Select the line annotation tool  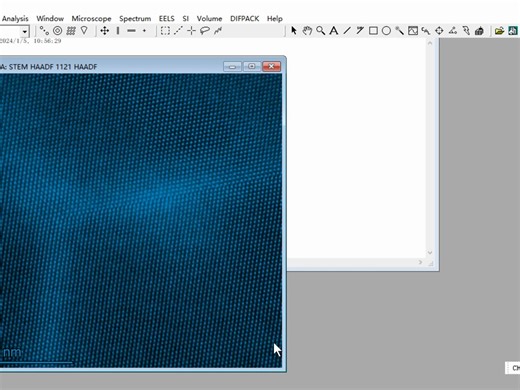tap(347, 31)
